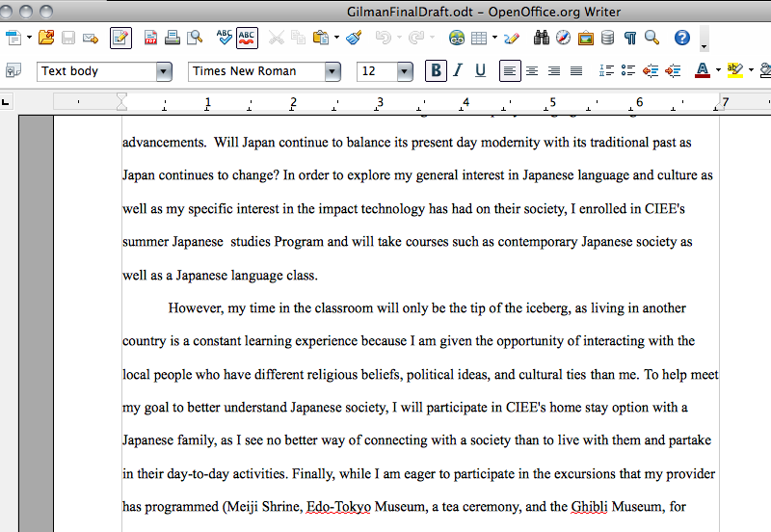Open the New document type dropdown arrow
This screenshot has width=771, height=532.
pyautogui.click(x=29, y=38)
